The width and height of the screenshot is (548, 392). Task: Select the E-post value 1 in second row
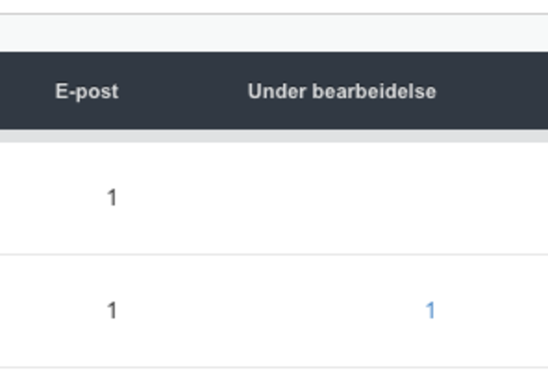coord(112,310)
